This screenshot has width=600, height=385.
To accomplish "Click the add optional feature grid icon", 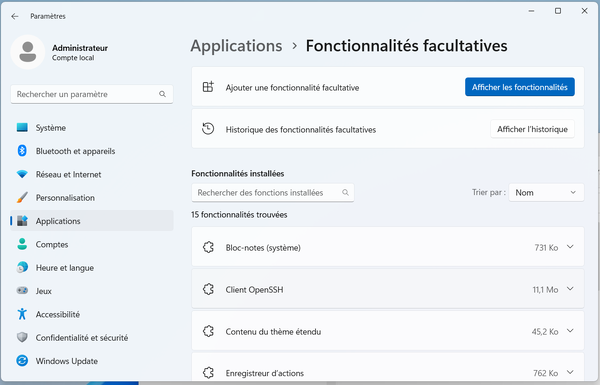I will pyautogui.click(x=208, y=87).
